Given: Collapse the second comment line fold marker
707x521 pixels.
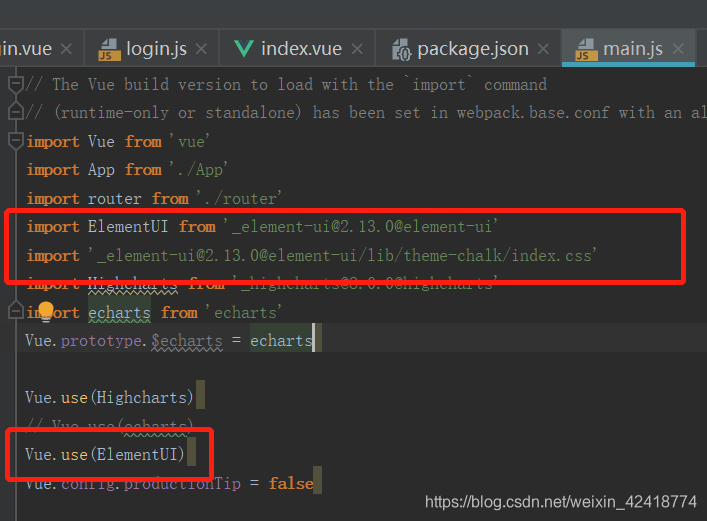Looking at the screenshot, I should [16, 111].
